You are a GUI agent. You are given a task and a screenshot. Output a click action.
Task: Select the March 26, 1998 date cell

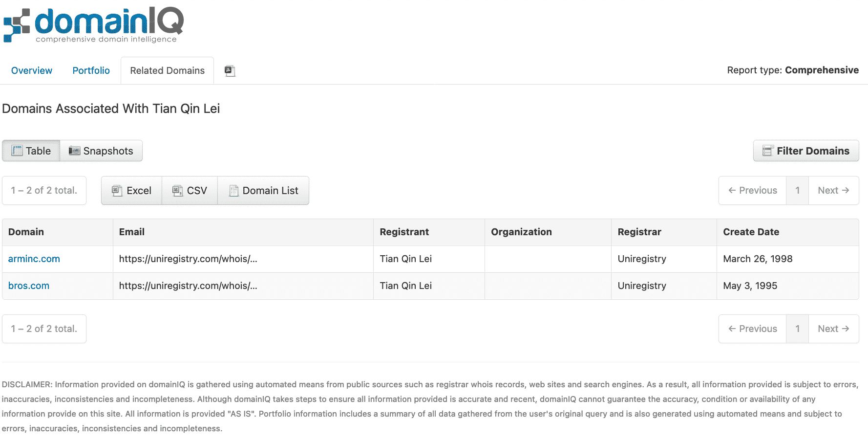[788, 259]
